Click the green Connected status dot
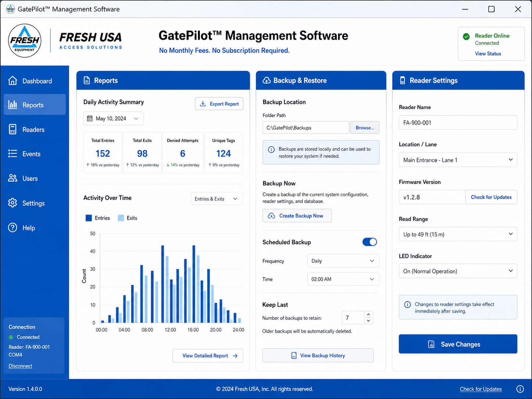Image resolution: width=532 pixels, height=399 pixels. (x=11, y=337)
